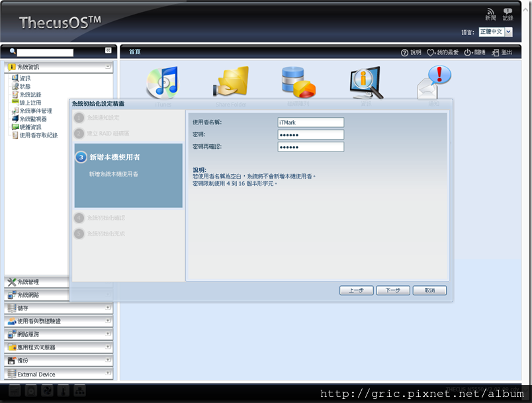Click the fan status icon in bottom bar
This screenshot has height=403, width=532.
pyautogui.click(x=47, y=391)
